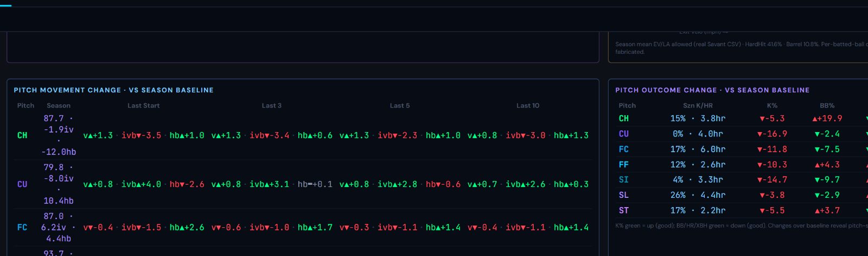The height and width of the screenshot is (256, 868).
Task: Select the CH row label in movement table
Action: coord(22,135)
